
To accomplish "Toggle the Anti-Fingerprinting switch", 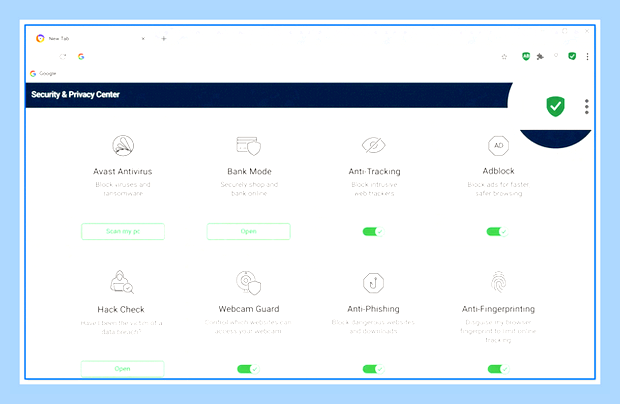I will [x=498, y=369].
